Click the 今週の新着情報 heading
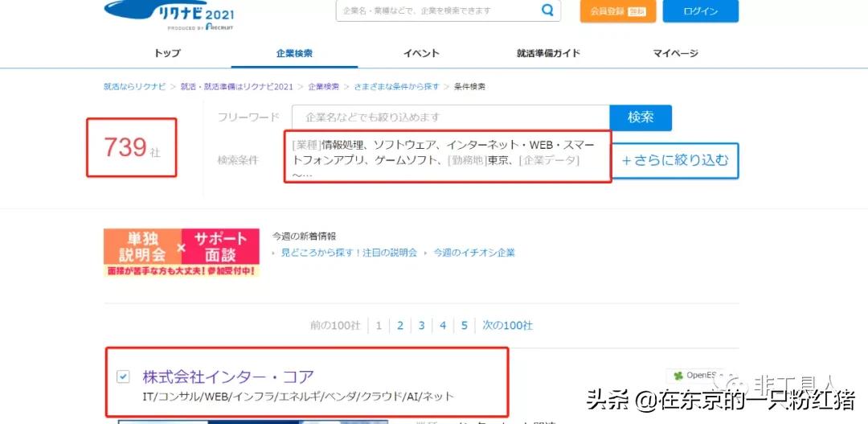 coord(304,236)
